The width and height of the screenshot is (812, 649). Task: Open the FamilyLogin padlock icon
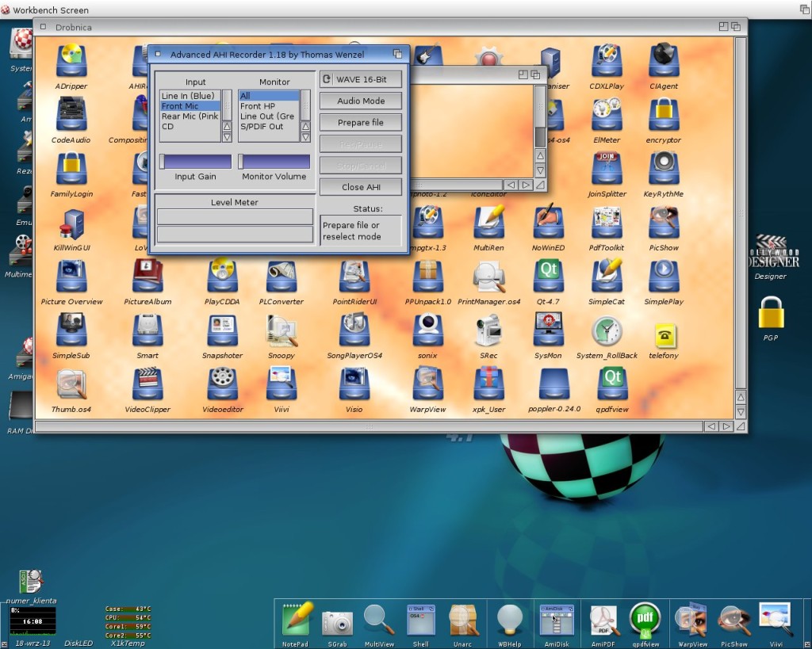coord(71,169)
